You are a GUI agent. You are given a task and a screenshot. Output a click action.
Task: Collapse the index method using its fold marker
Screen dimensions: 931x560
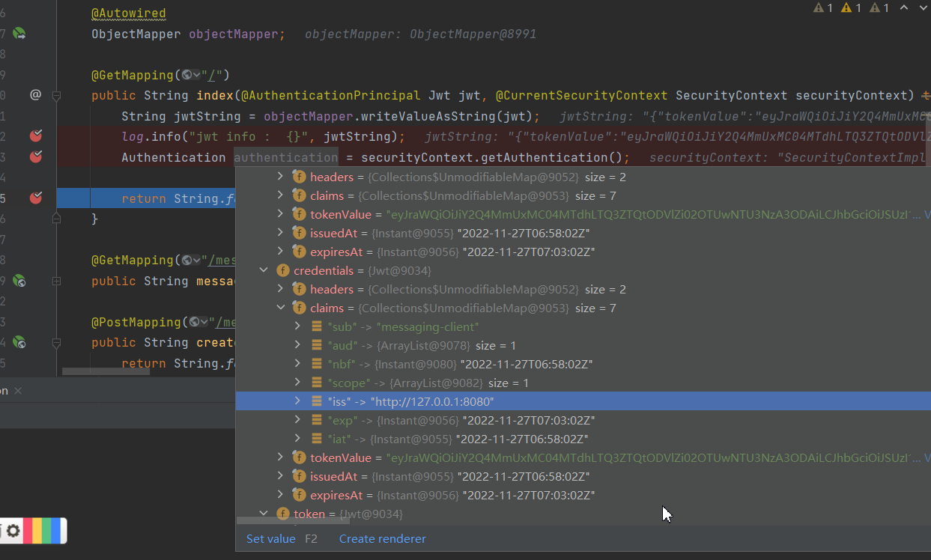pos(56,96)
